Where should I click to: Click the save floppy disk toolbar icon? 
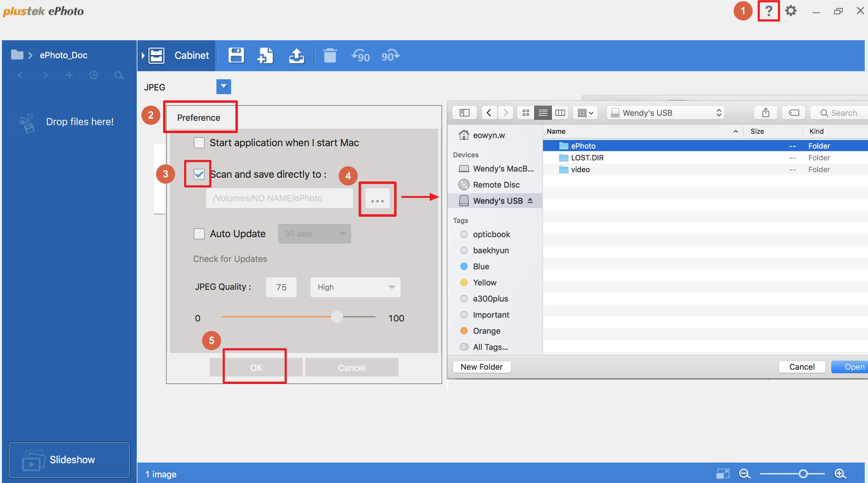pyautogui.click(x=236, y=56)
